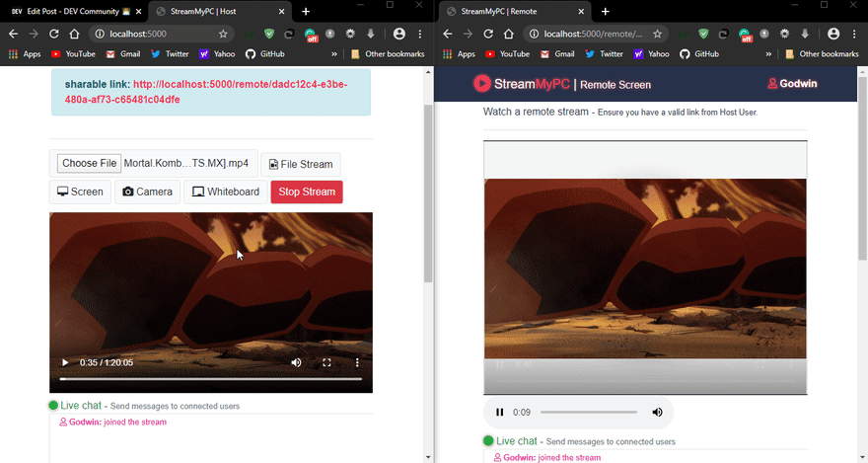Go to Home in right browser window

(508, 34)
